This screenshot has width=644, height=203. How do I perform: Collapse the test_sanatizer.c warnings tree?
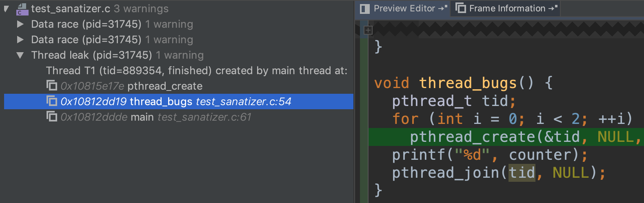[x=7, y=9]
